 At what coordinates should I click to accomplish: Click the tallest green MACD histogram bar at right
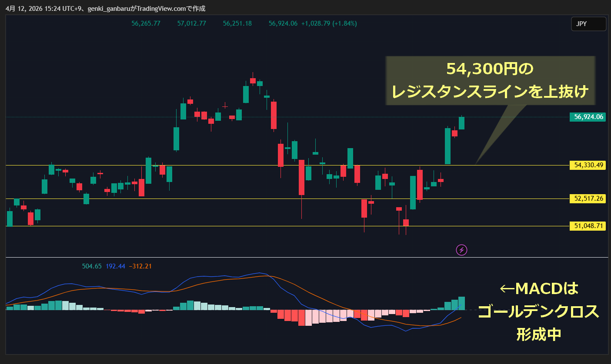click(x=461, y=303)
